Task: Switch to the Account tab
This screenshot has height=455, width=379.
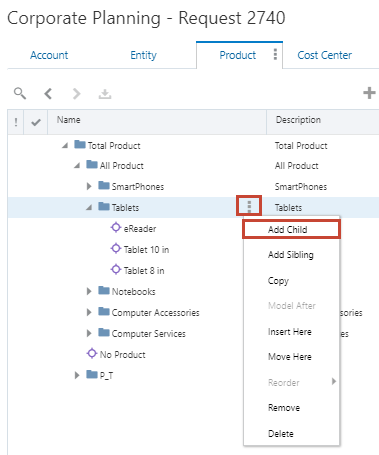Action: pyautogui.click(x=49, y=55)
